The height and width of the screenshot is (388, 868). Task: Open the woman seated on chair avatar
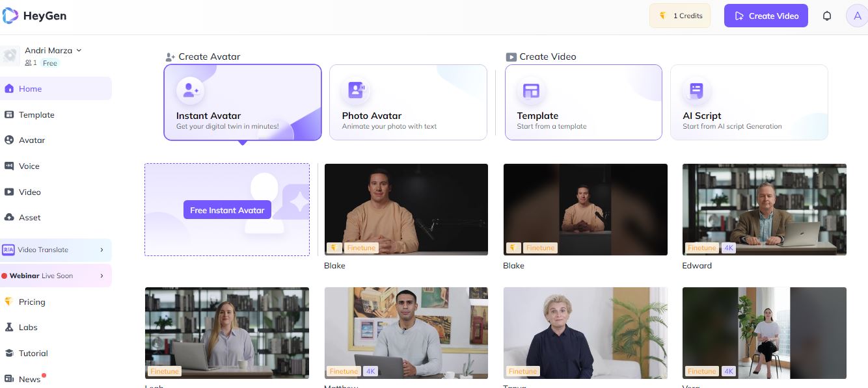[765, 333]
